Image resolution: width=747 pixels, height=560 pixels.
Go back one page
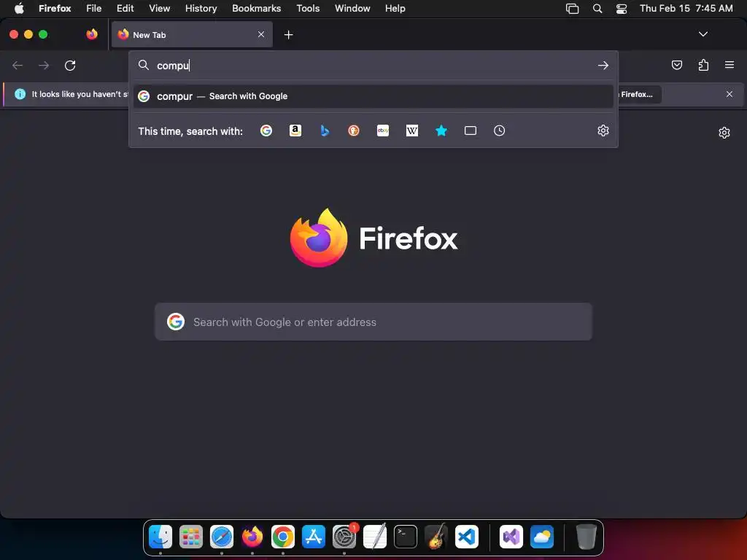coord(18,65)
